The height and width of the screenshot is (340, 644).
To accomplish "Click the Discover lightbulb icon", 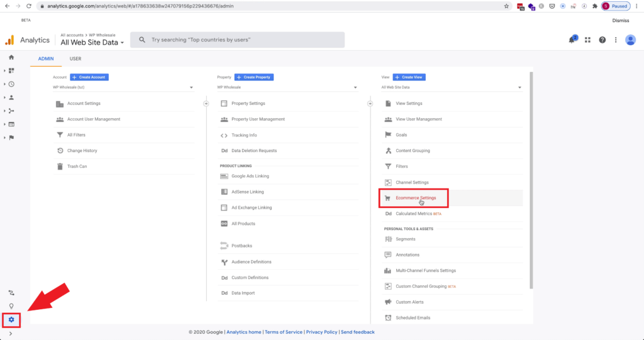I will (11, 306).
